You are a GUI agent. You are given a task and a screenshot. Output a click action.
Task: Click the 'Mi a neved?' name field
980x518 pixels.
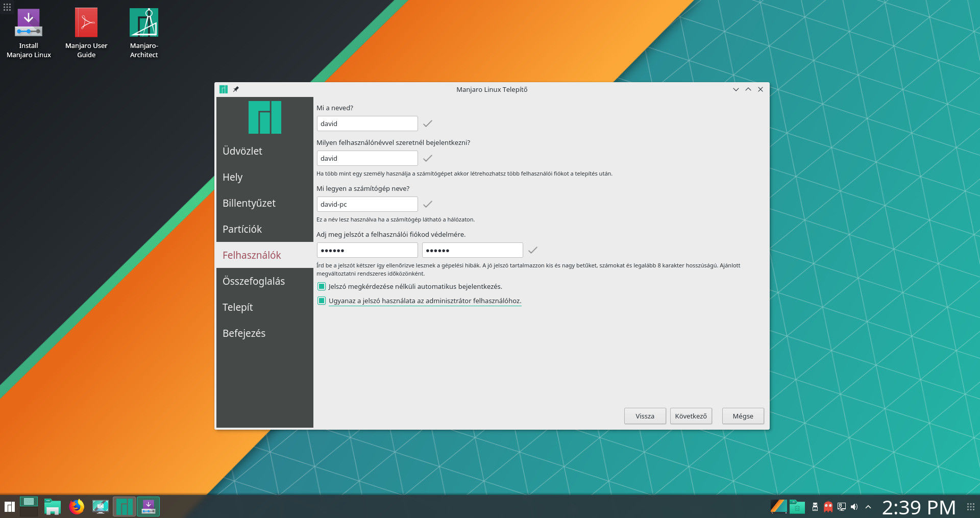[x=367, y=124]
